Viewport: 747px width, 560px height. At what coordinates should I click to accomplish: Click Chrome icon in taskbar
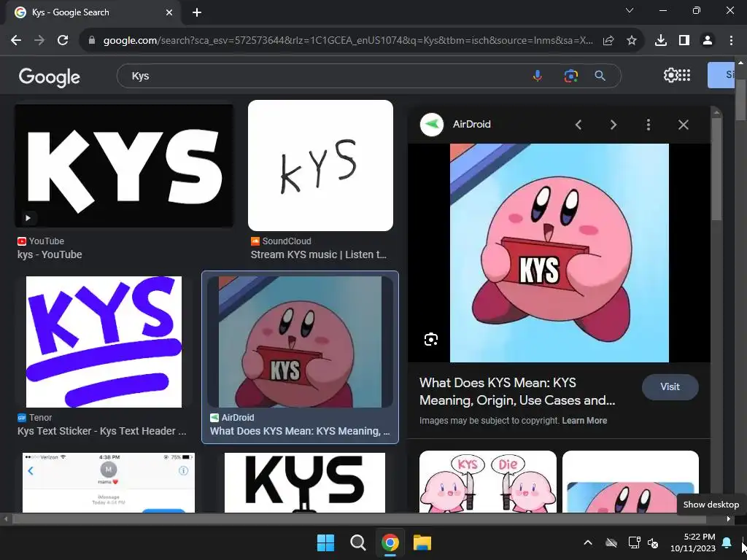[x=390, y=542]
